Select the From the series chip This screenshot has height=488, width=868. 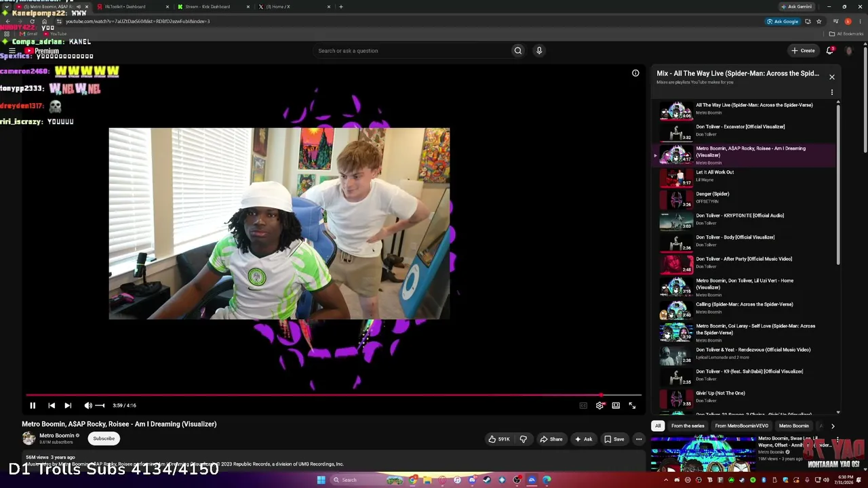click(688, 426)
